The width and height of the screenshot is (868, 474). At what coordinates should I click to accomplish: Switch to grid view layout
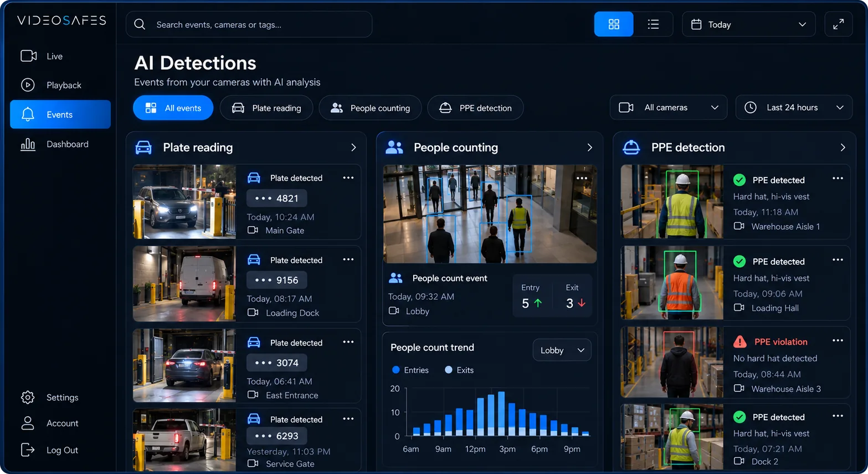(x=614, y=24)
